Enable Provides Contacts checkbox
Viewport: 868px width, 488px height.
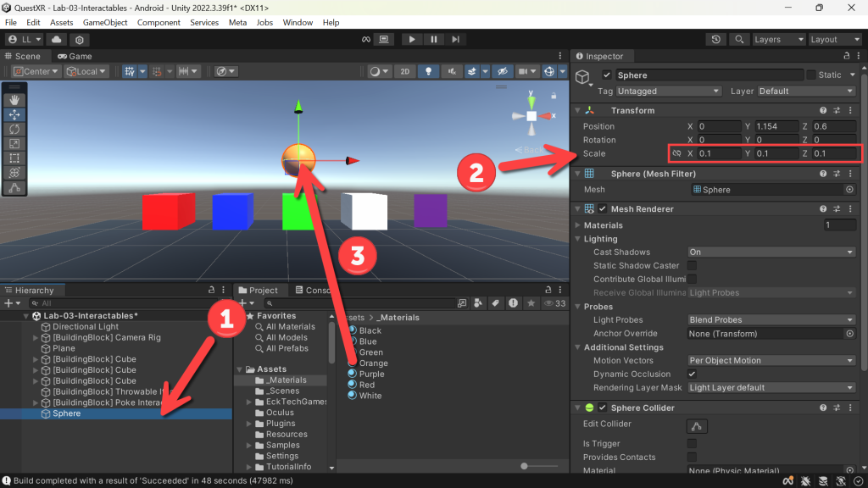tap(692, 457)
